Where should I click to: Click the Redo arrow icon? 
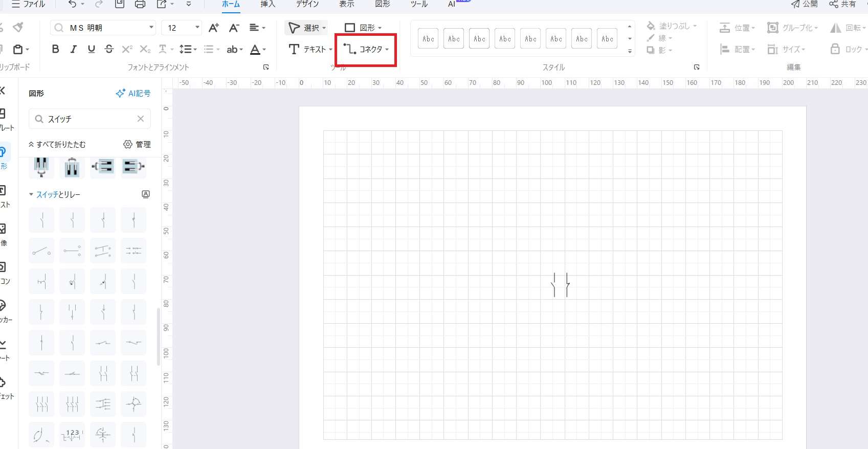(99, 4)
